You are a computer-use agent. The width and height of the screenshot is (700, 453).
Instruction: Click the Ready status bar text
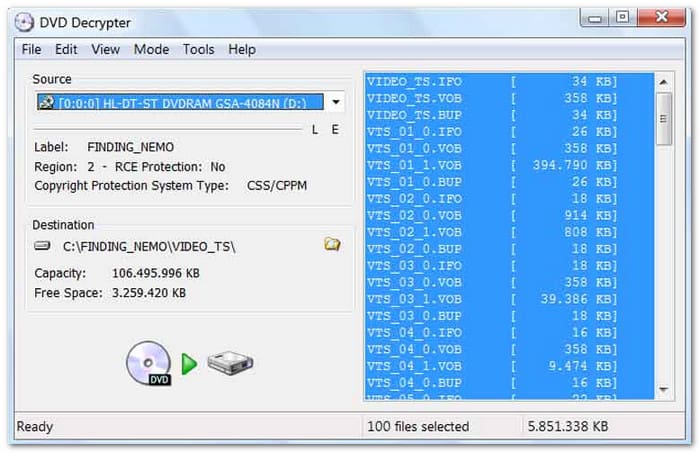[x=35, y=427]
